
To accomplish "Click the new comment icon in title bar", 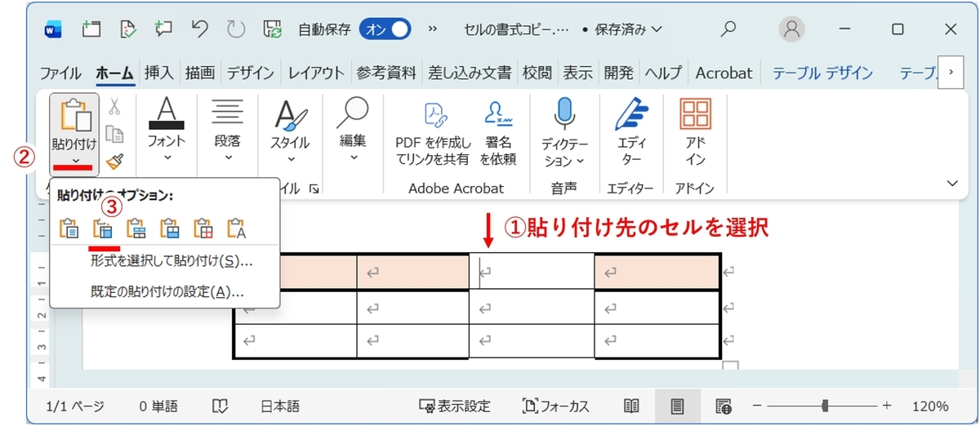I will click(163, 29).
